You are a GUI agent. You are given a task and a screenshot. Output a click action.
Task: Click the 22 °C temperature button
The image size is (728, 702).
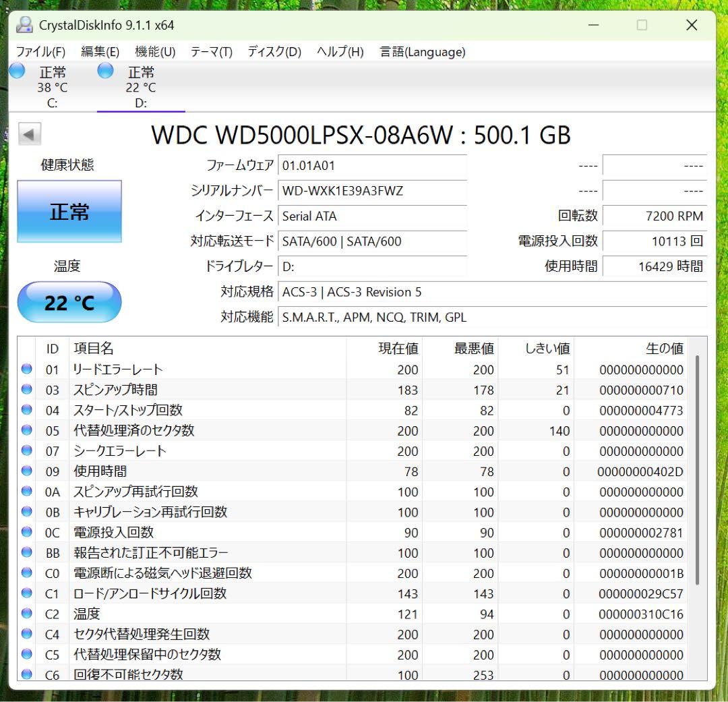(x=69, y=303)
